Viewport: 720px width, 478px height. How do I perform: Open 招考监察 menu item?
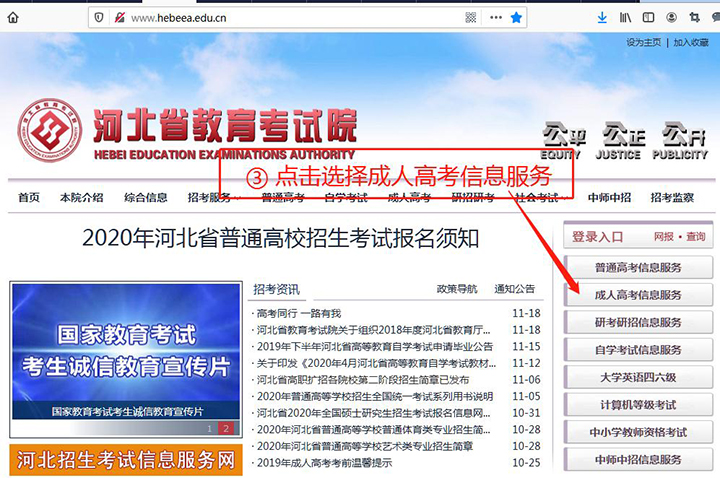point(672,198)
